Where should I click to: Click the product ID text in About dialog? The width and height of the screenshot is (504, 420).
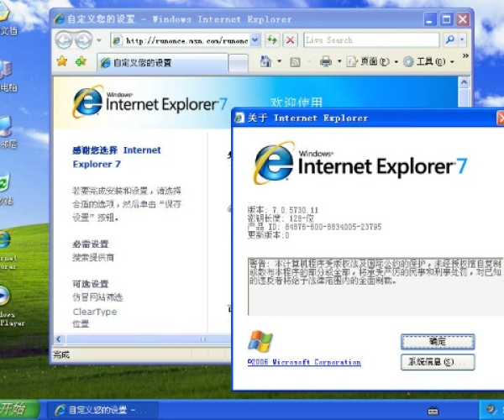[x=314, y=227]
